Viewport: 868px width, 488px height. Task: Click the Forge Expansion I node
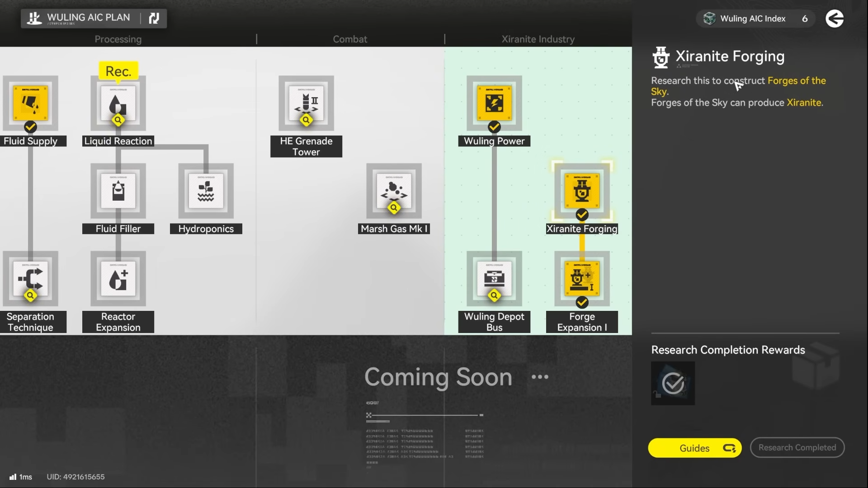click(582, 279)
